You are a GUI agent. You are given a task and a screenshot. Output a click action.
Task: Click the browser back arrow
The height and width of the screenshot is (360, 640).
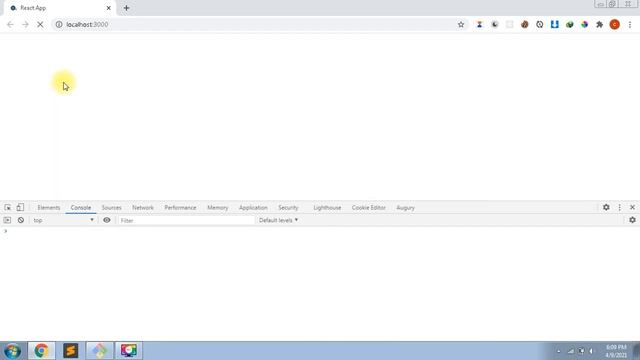pyautogui.click(x=10, y=24)
